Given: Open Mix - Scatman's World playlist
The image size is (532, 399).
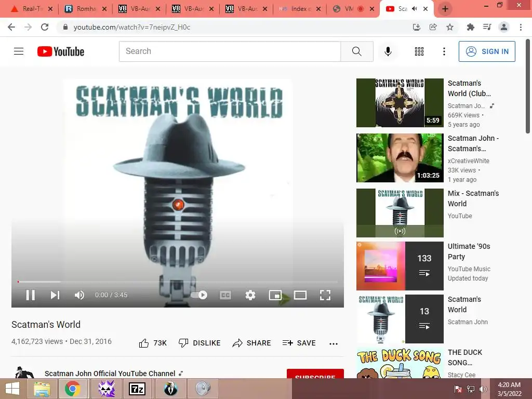Looking at the screenshot, I should [400, 212].
